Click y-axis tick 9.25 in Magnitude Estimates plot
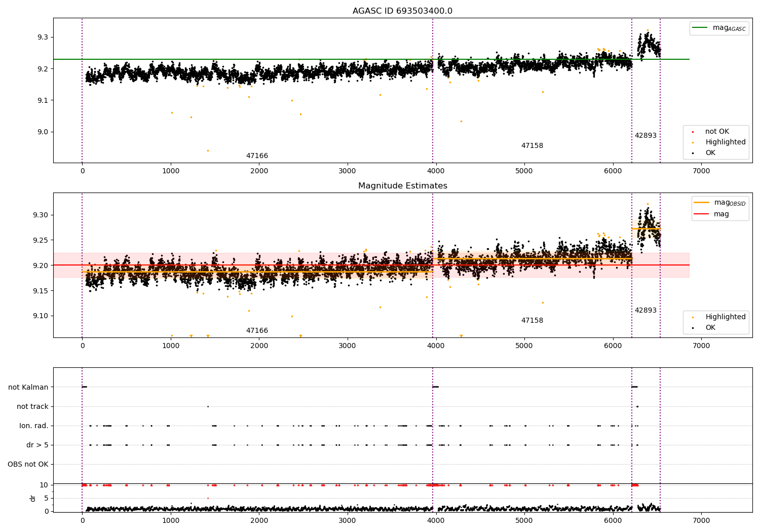Viewport: 760px width, 532px height. 41,240
